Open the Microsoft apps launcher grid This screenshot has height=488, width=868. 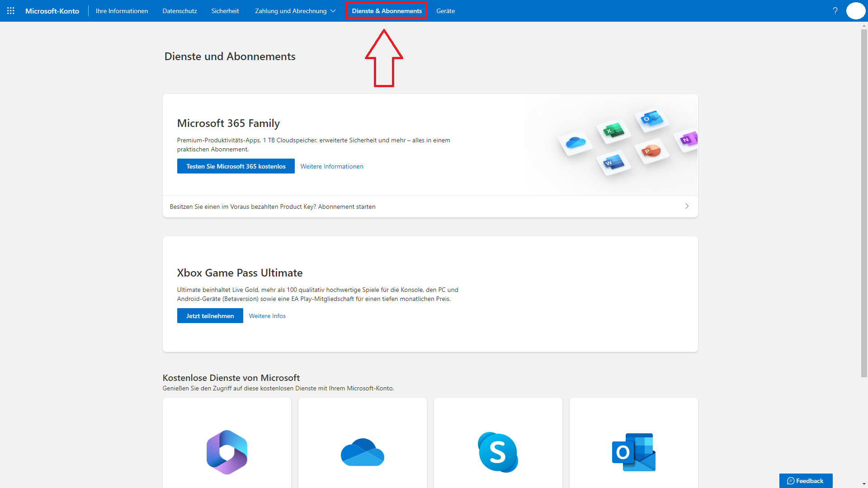click(11, 11)
